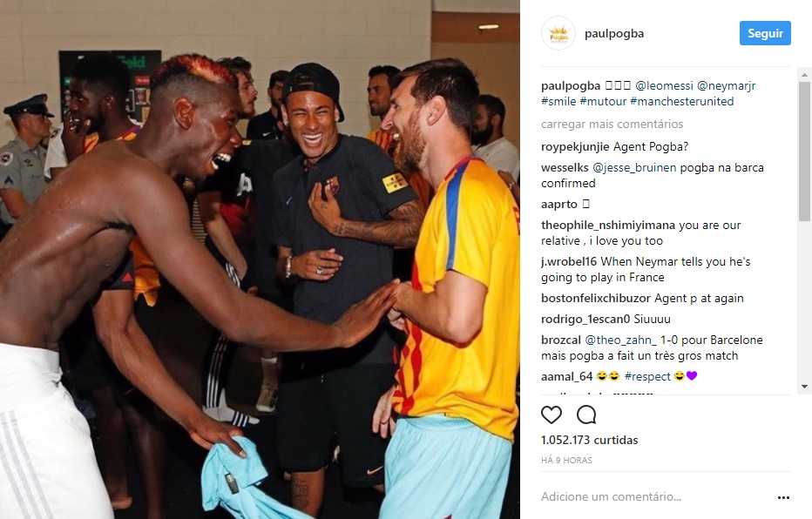This screenshot has width=812, height=519.
Task: Open the #respect hashtag in aamal_64's comment
Action: tap(647, 377)
